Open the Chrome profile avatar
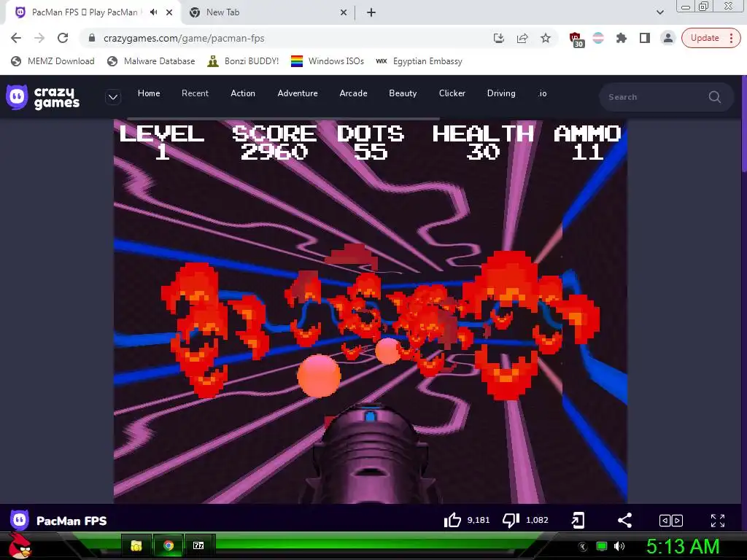 tap(668, 38)
